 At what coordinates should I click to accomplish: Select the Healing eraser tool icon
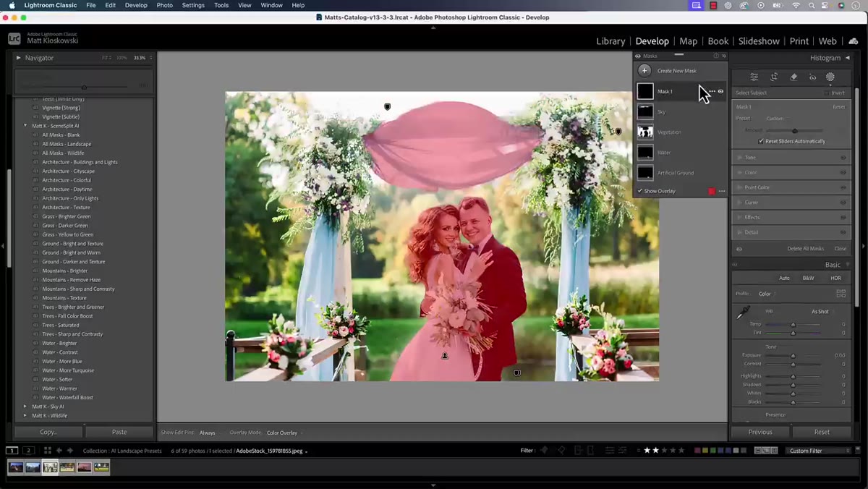click(793, 77)
